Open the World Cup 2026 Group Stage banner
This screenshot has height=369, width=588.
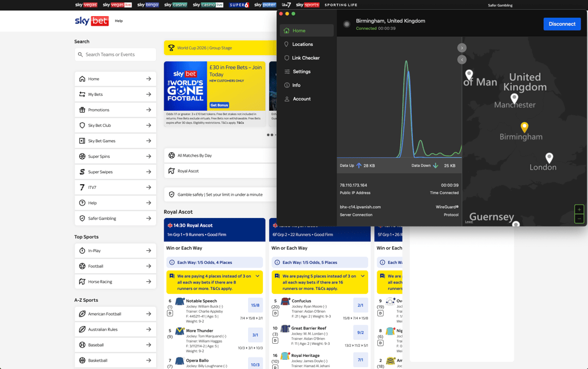pyautogui.click(x=220, y=48)
